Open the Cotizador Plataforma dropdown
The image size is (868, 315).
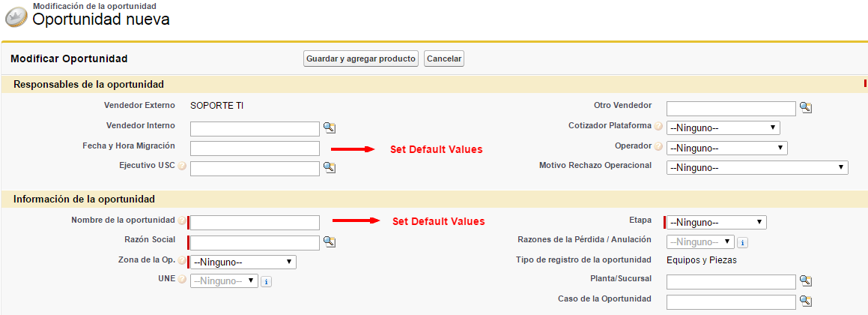click(x=723, y=128)
